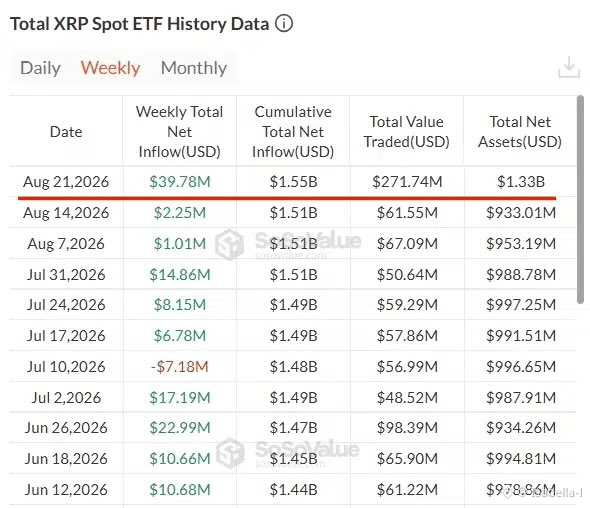Viewport: 590px width, 508px height.
Task: Select the Jul 2,2026 row date
Action: [x=66, y=398]
